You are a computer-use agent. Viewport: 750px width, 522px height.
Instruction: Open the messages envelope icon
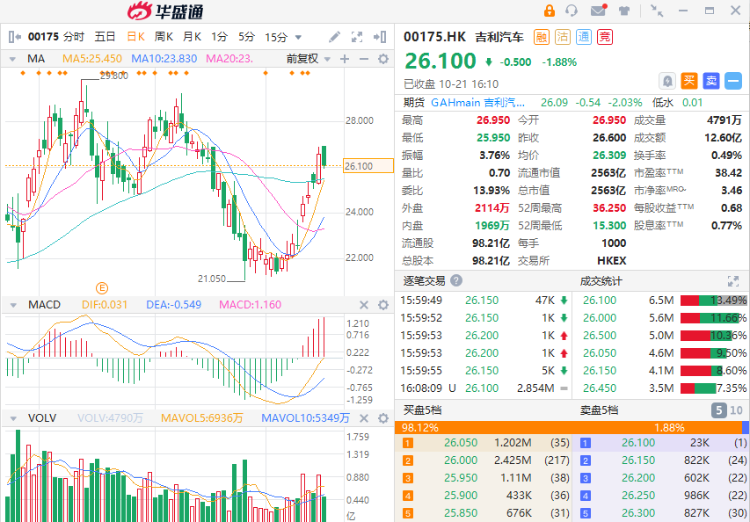[x=598, y=11]
